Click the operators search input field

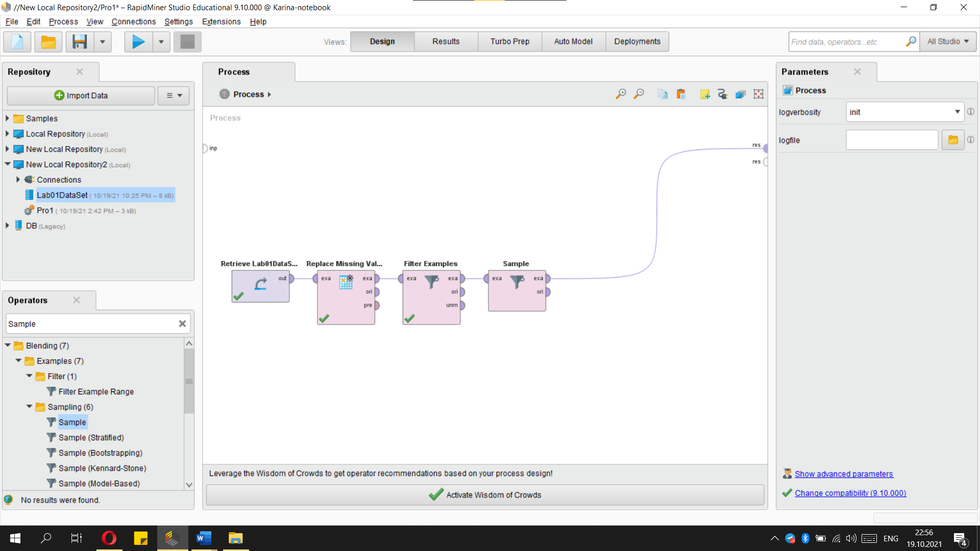click(91, 323)
